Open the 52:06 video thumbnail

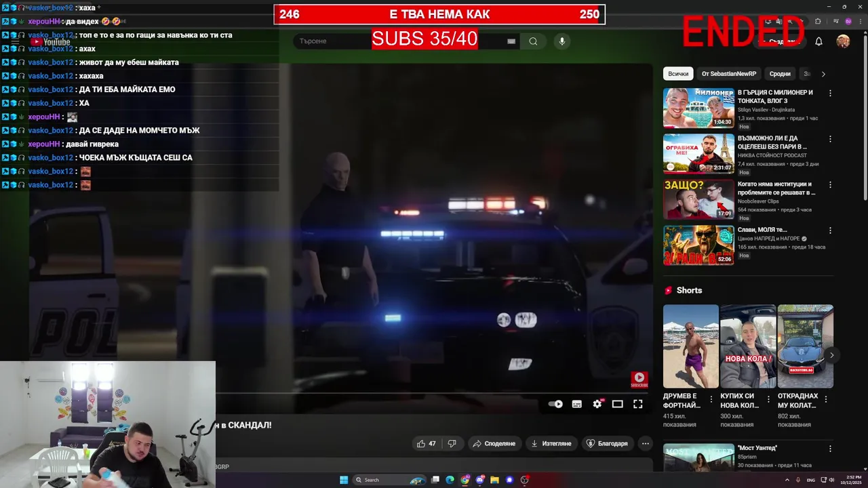point(698,245)
